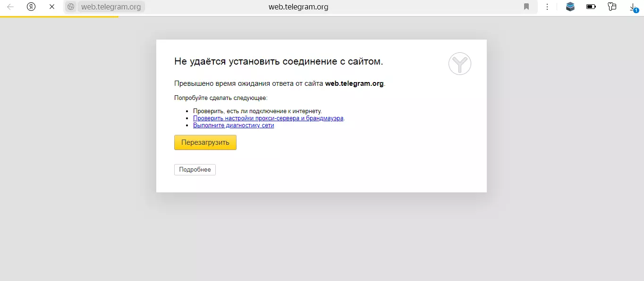Click the bold web.telegram.org text in error
Image resolution: width=644 pixels, height=281 pixels.
pyautogui.click(x=354, y=83)
